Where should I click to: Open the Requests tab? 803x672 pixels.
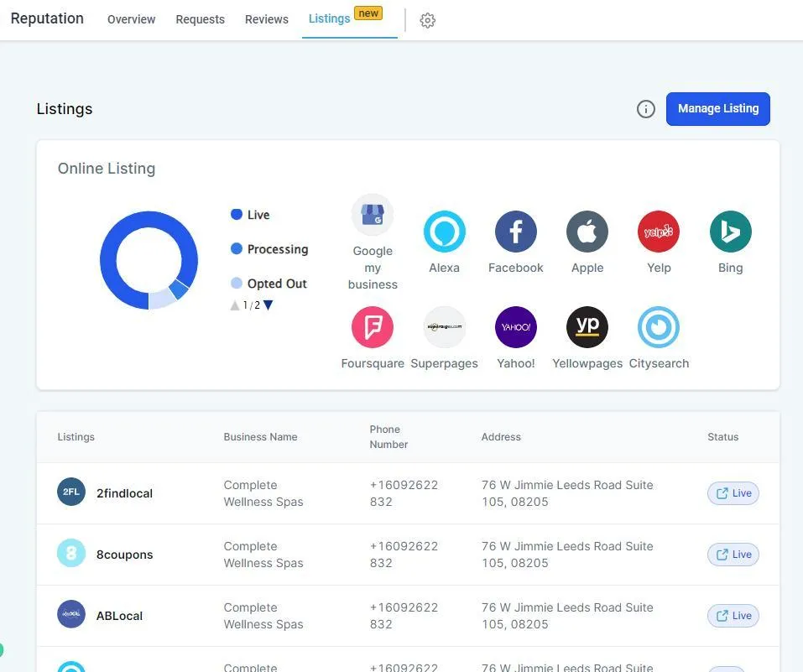201,19
